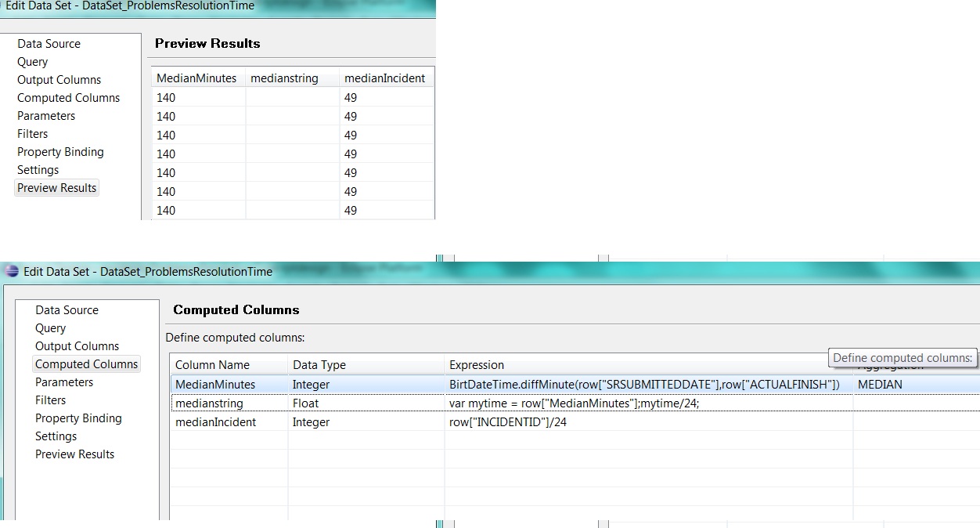980x528 pixels.
Task: Click the medianstring preview column header
Action: 293,78
